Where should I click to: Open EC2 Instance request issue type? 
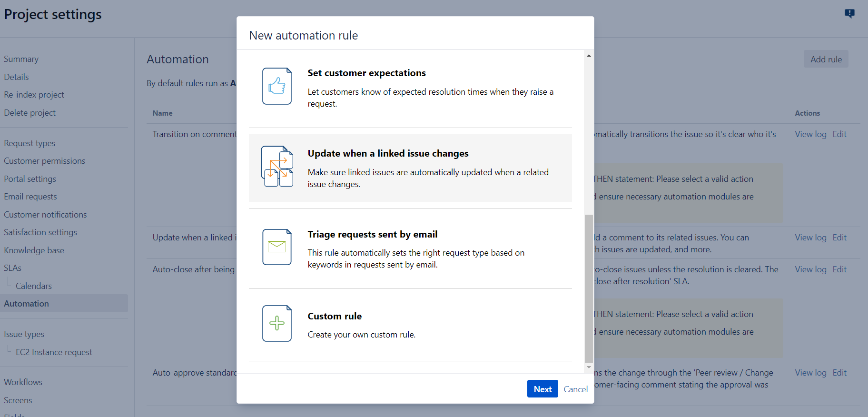click(54, 352)
